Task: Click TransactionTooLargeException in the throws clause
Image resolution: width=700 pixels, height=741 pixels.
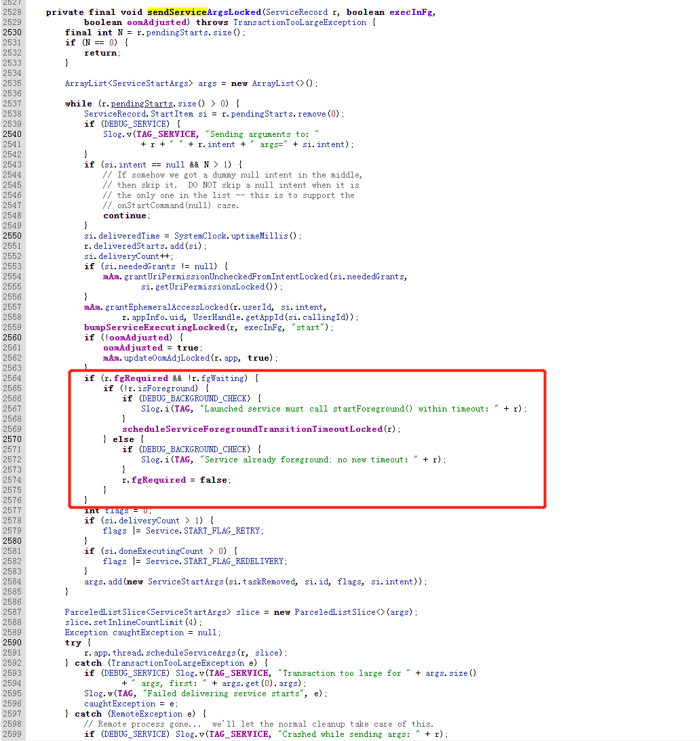Action: coord(300,22)
